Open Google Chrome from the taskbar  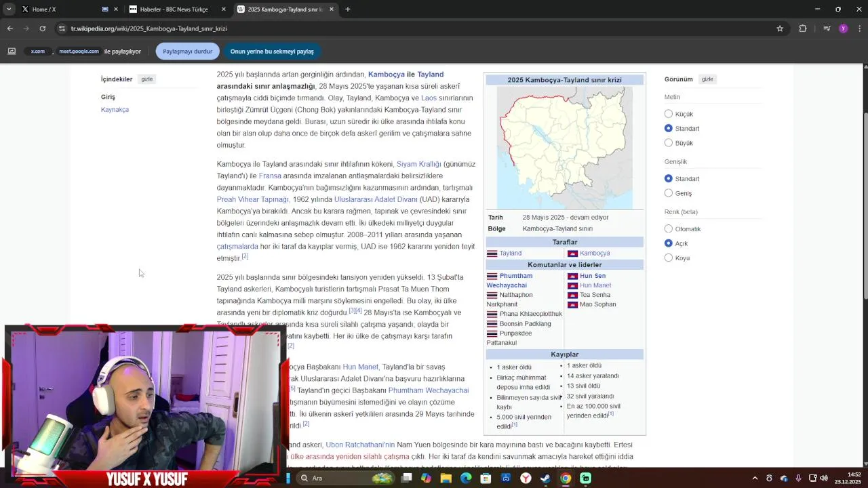point(566,479)
